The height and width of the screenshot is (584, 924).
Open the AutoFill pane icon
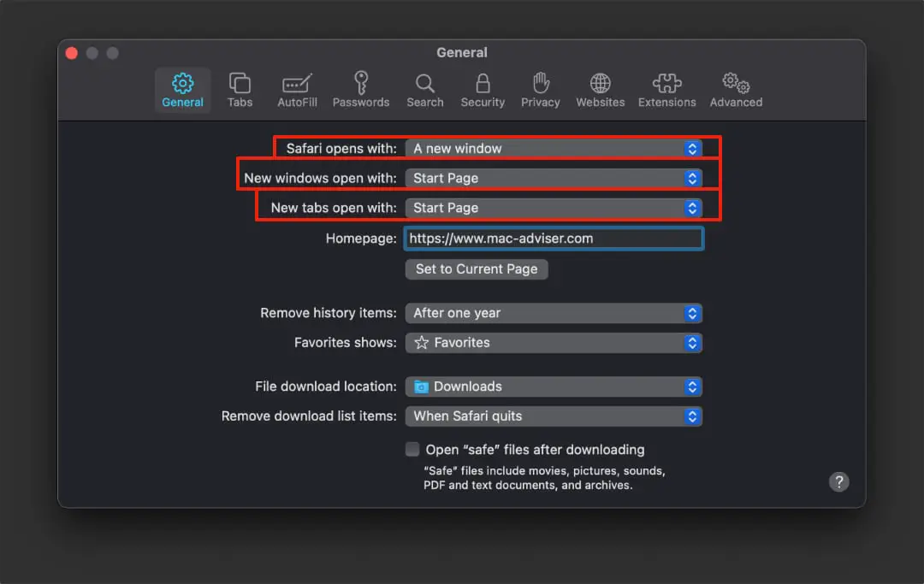(297, 84)
